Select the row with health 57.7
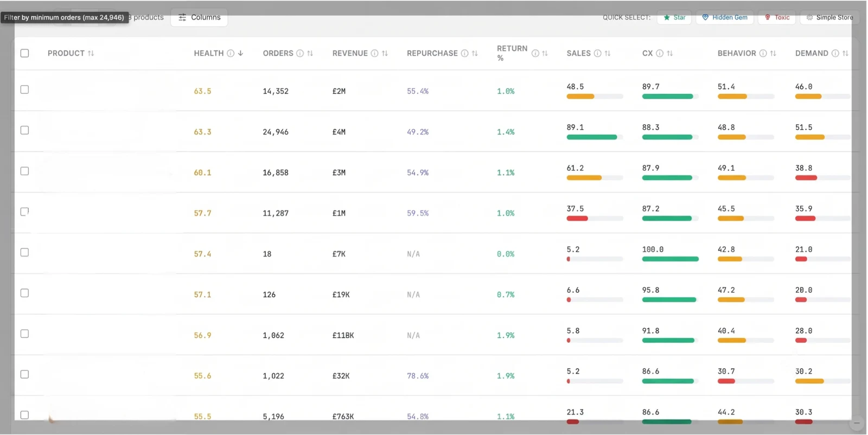Screen dimensions: 868x435 [x=24, y=212]
